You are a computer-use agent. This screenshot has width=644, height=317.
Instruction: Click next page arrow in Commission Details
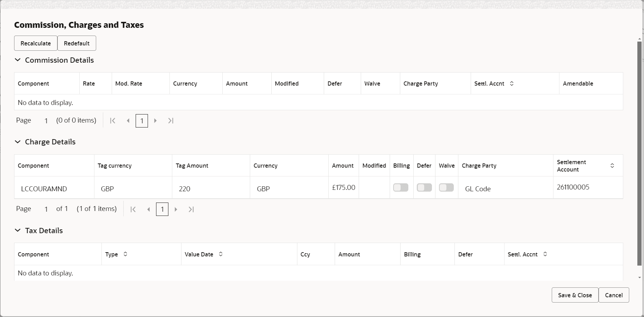(155, 120)
